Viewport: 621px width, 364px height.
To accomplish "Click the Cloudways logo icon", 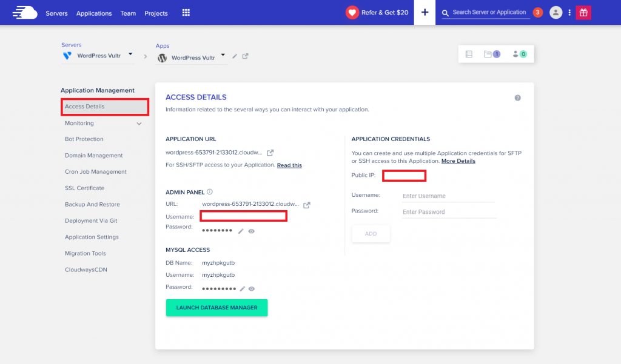I will (x=24, y=13).
